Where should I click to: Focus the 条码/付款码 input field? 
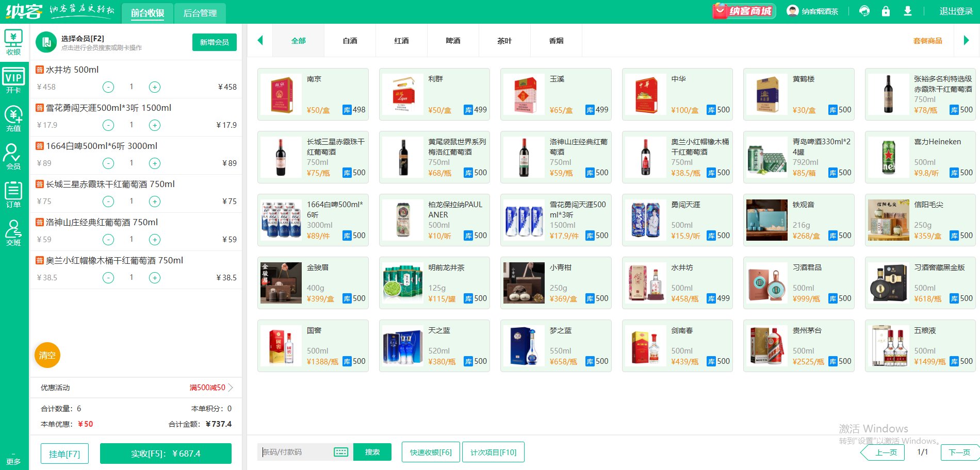click(x=297, y=452)
